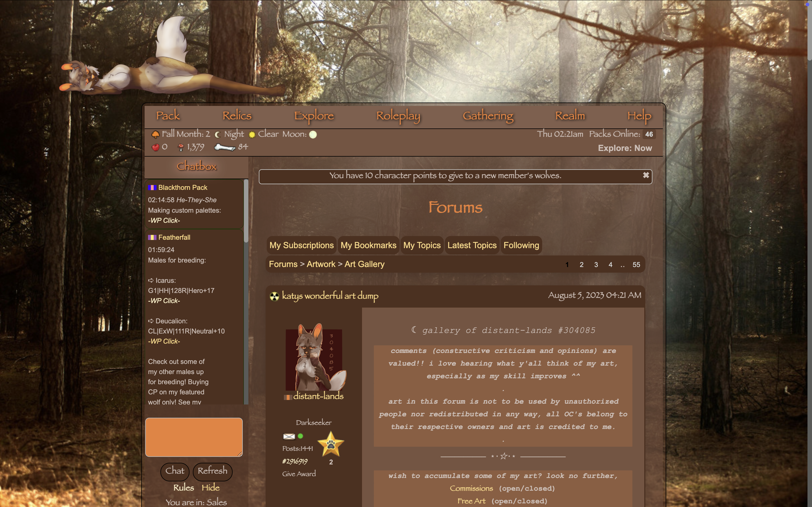The height and width of the screenshot is (507, 812).
Task: Click the gold star paw award icon
Action: (330, 444)
